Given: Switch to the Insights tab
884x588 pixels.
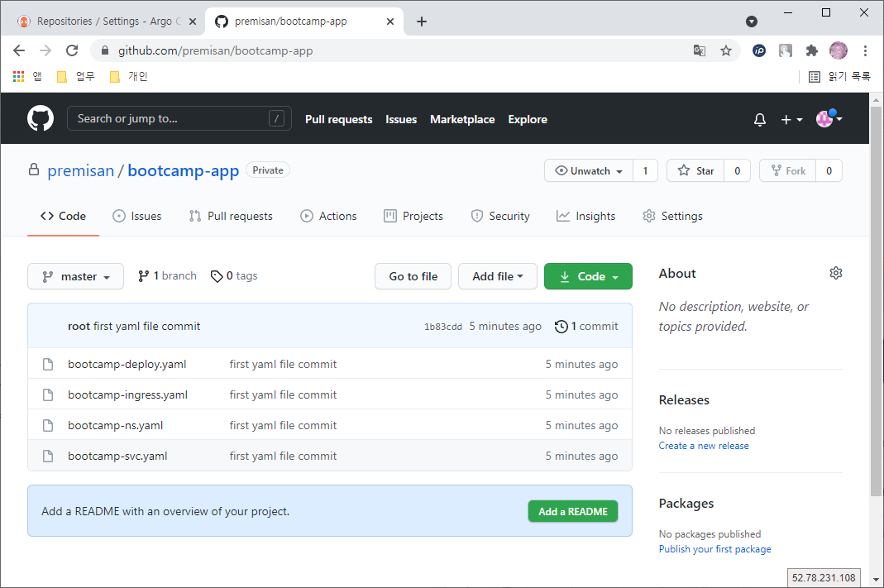Looking at the screenshot, I should (x=585, y=216).
